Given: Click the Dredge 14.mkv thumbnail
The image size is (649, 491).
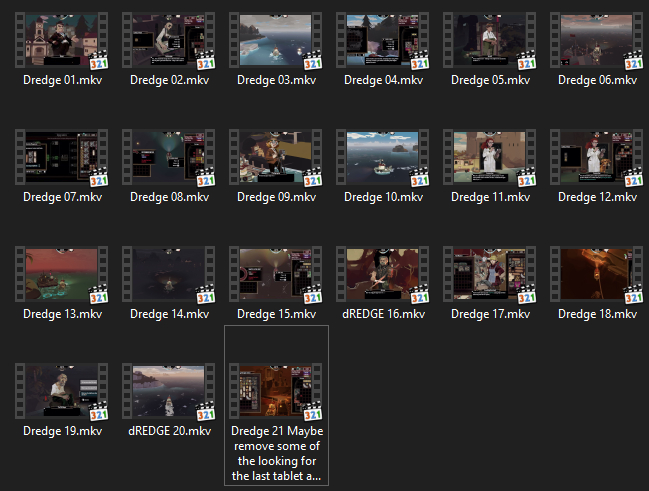Looking at the screenshot, I should pyautogui.click(x=169, y=274).
